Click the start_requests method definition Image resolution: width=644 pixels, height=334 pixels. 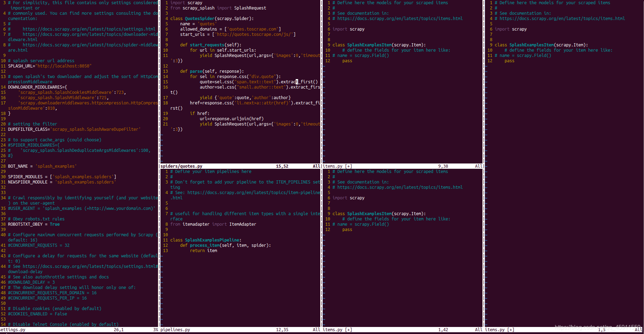pyautogui.click(x=211, y=45)
